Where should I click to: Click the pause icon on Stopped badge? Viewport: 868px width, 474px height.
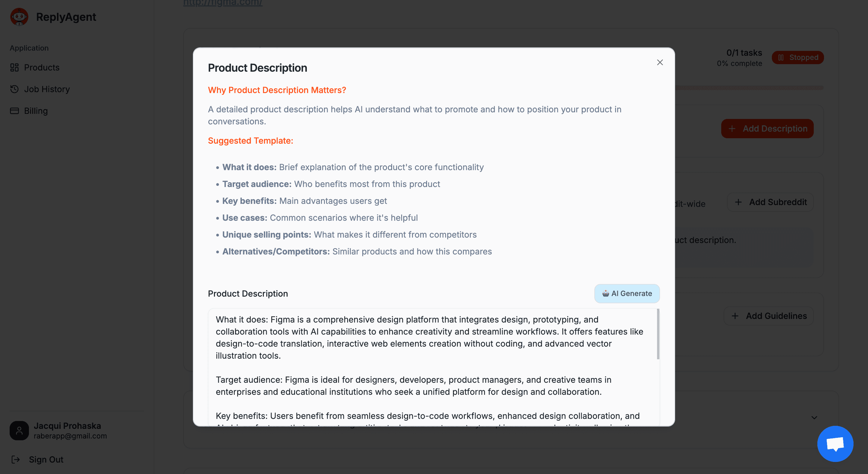click(782, 57)
